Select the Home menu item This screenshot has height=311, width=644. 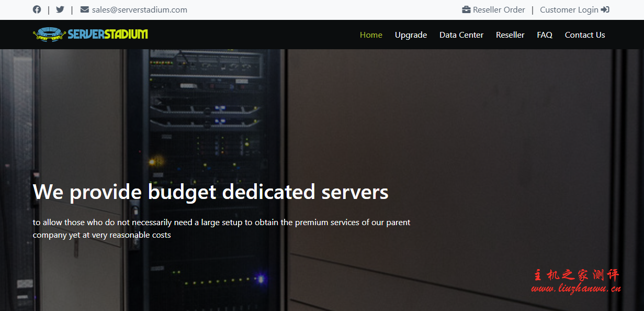pyautogui.click(x=371, y=35)
